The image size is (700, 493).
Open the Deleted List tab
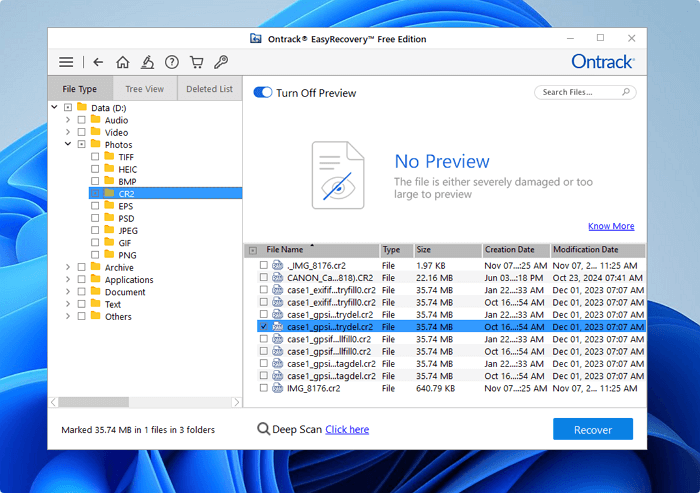pos(210,89)
